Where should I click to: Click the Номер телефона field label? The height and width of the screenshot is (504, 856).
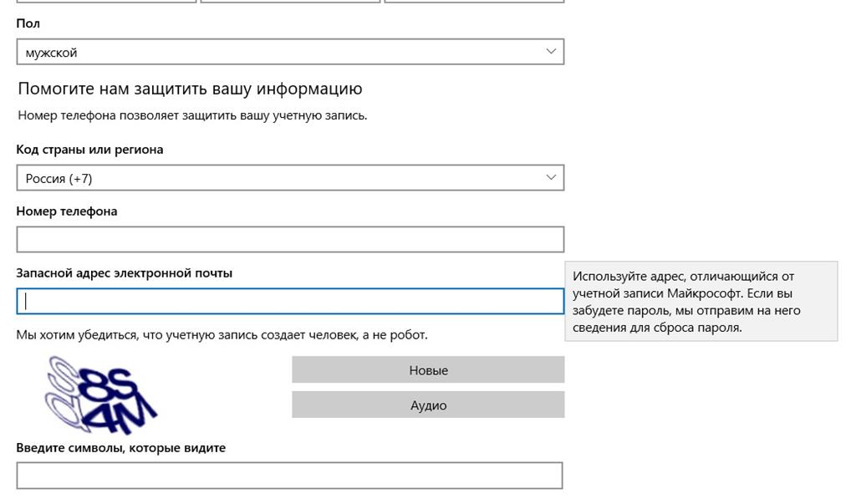(x=67, y=211)
